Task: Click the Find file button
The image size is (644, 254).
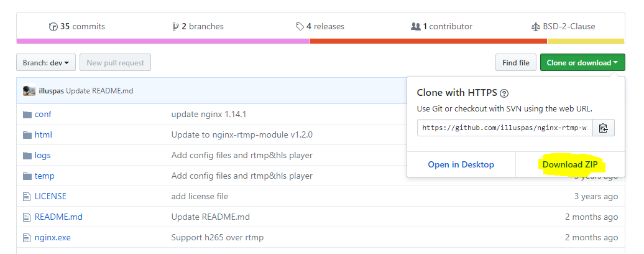Action: pos(516,62)
